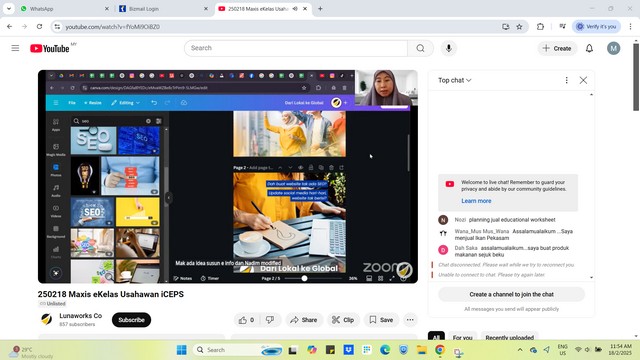This screenshot has width=640, height=360.
Task: Bookmark this page with the star
Action: 519,27
